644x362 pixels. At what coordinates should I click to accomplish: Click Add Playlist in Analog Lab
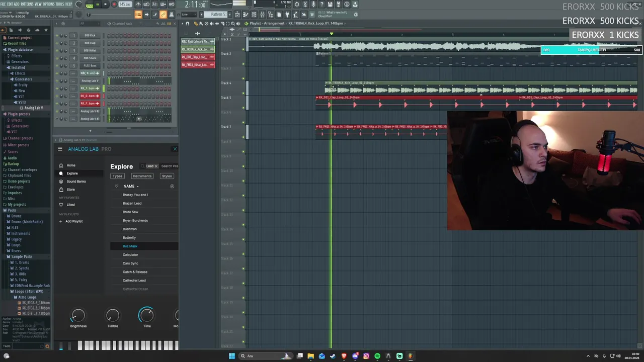click(x=74, y=221)
